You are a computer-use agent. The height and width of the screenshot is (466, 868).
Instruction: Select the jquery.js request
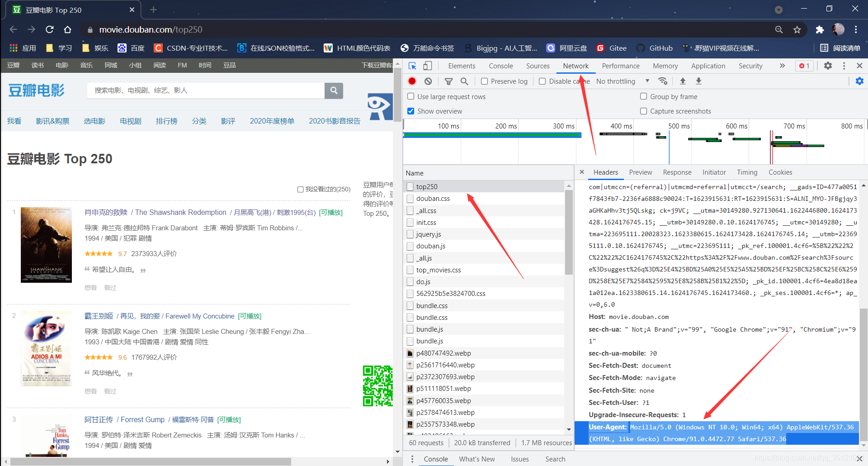click(484, 234)
